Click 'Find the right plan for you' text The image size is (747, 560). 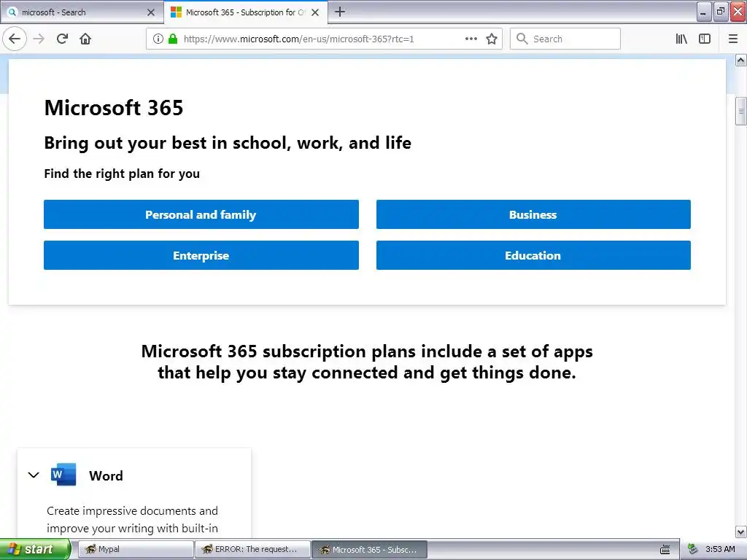point(122,174)
